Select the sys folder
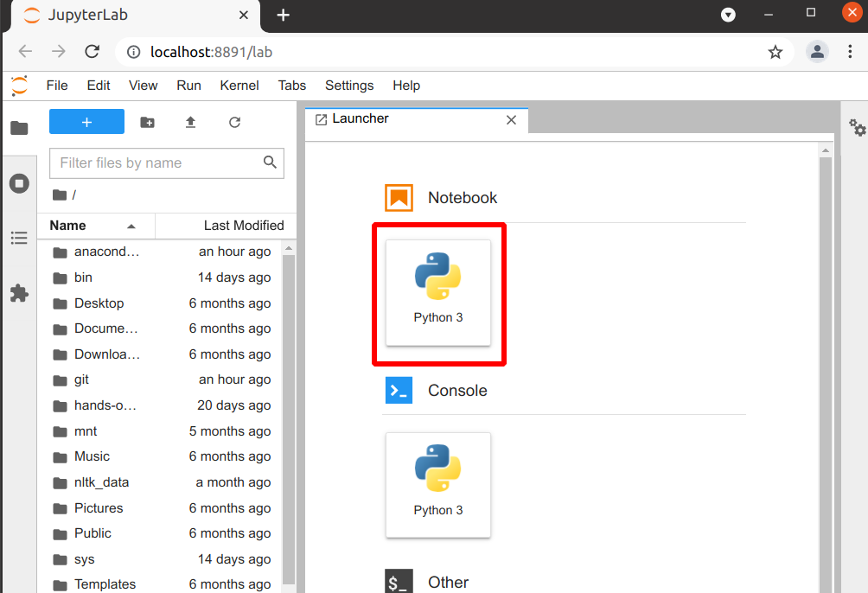This screenshot has width=868, height=593. [x=161, y=559]
